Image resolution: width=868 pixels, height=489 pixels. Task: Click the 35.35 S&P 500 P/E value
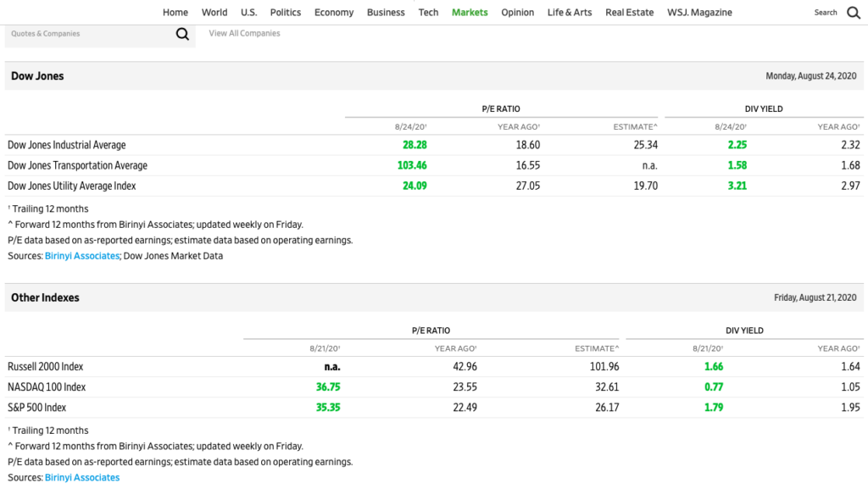328,408
